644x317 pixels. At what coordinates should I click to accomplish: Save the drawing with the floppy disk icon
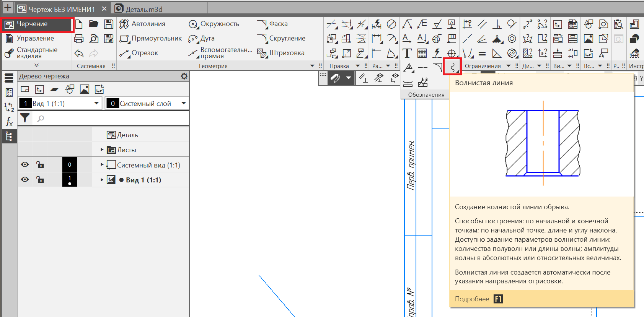tap(109, 24)
